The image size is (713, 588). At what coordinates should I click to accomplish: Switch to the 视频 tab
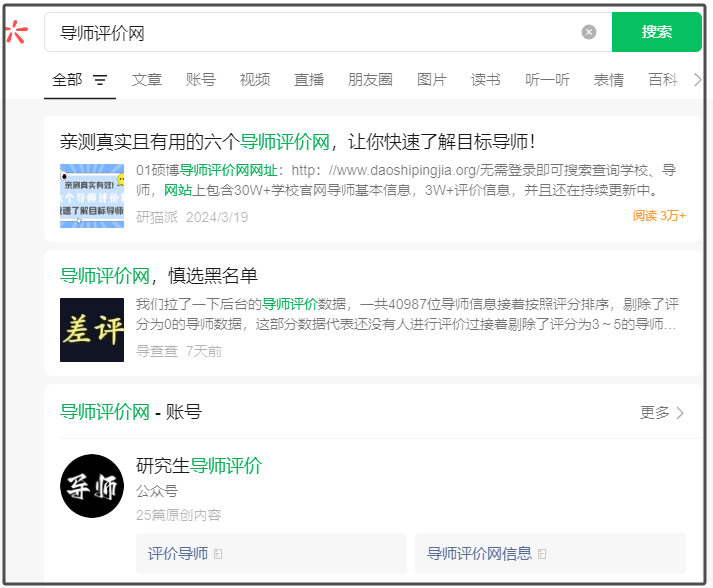[255, 80]
